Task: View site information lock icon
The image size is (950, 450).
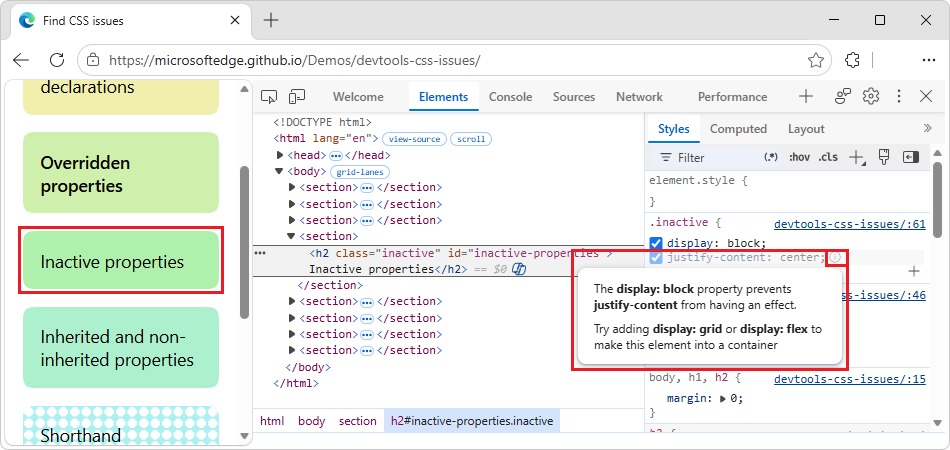Action: click(x=93, y=60)
